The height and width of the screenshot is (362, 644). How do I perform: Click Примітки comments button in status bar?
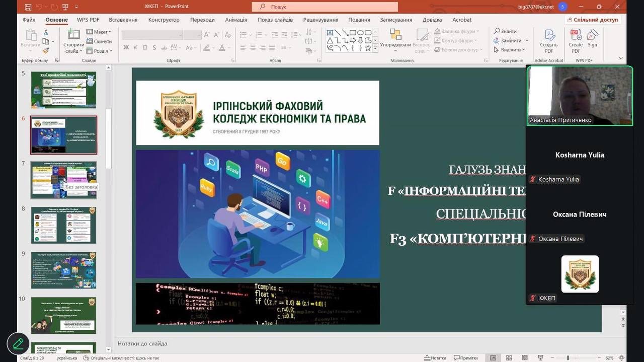[x=465, y=358]
